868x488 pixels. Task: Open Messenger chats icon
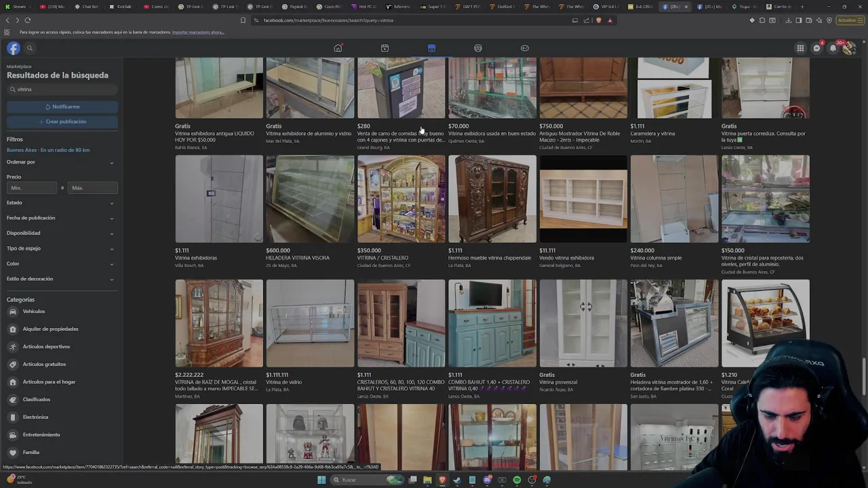click(x=817, y=48)
